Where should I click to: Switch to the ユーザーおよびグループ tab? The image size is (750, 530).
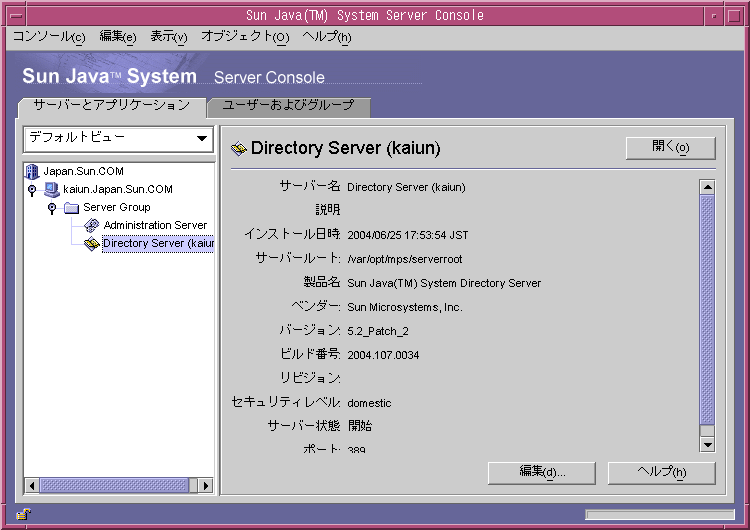pyautogui.click(x=288, y=106)
